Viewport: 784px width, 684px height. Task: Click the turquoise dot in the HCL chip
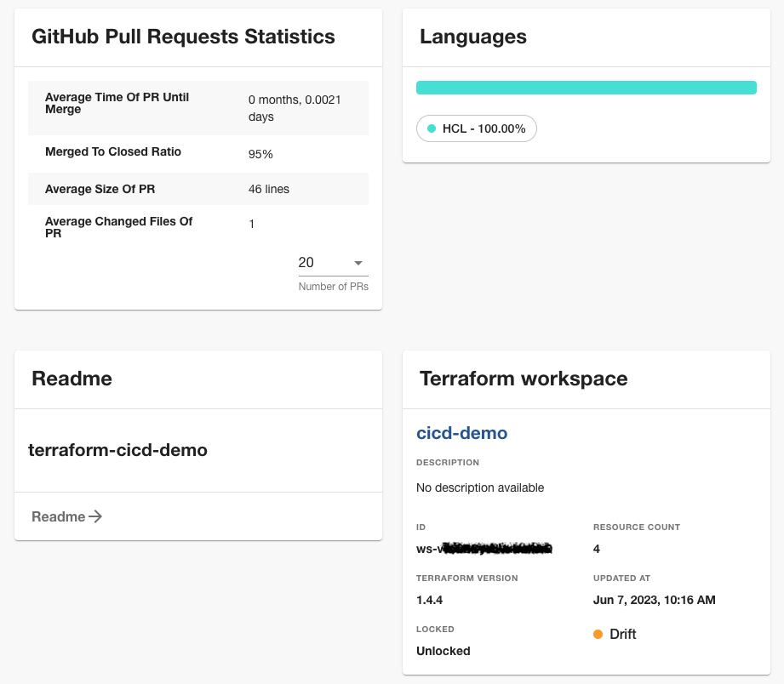(432, 128)
